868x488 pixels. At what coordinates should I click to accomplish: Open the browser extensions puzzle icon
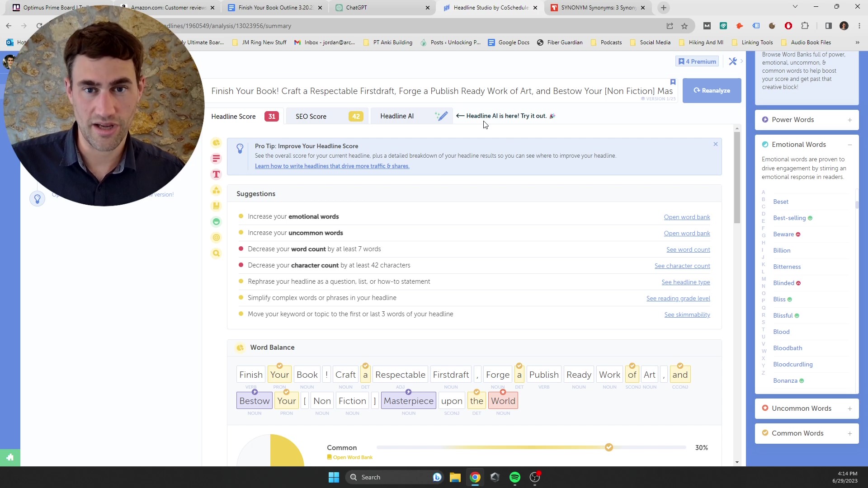[805, 26]
